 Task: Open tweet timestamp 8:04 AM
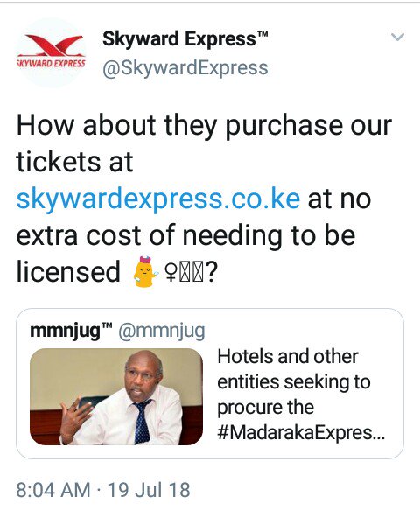click(53, 490)
